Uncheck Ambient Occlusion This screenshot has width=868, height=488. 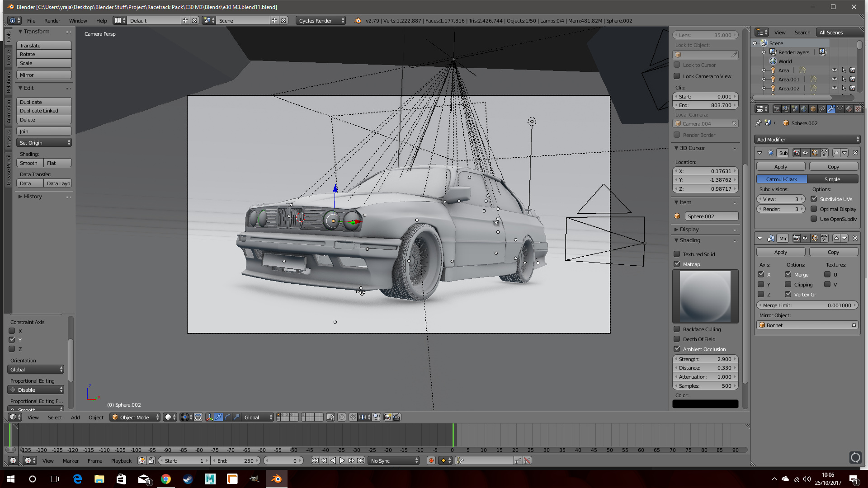(677, 349)
